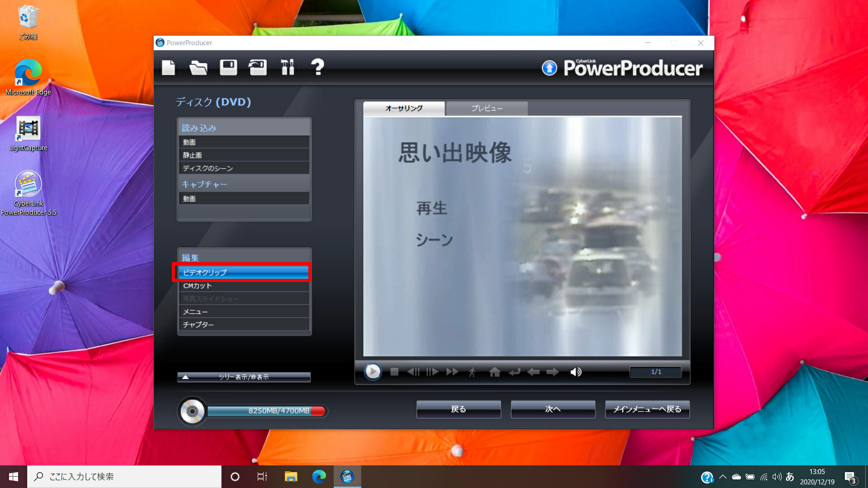Select ビデオクリップ edit option

243,272
